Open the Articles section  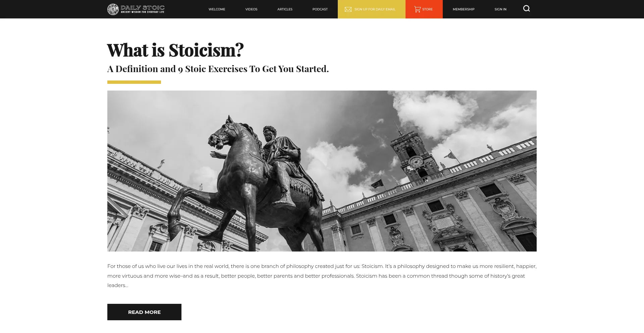point(285,9)
